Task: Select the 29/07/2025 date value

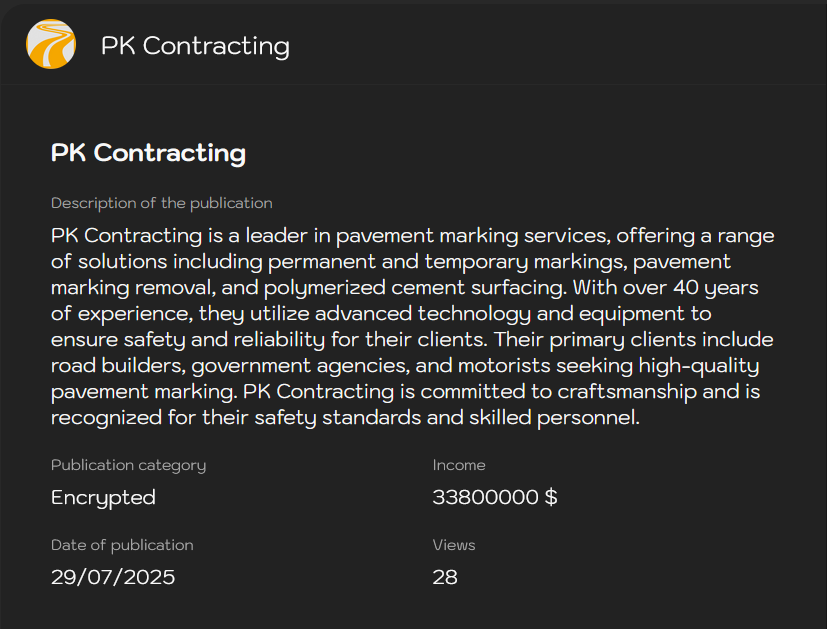Action: (x=113, y=577)
